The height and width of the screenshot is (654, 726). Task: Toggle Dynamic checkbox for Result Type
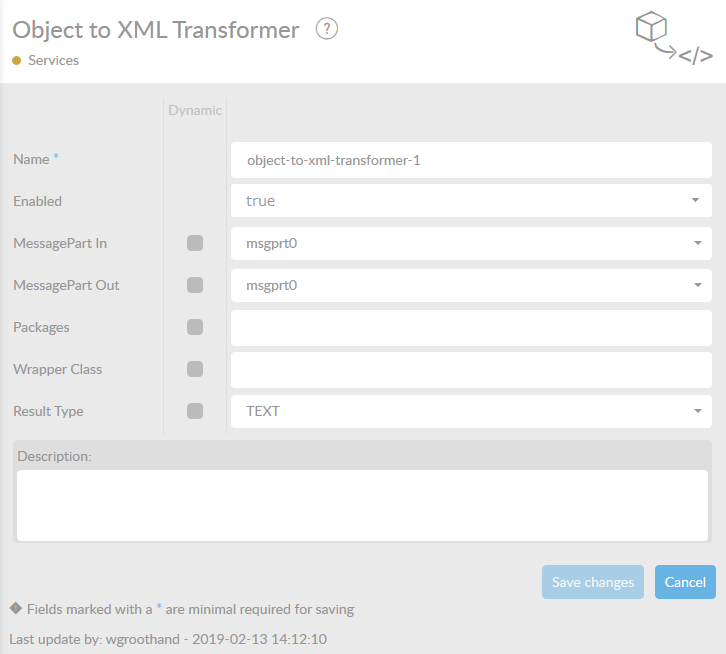(x=195, y=411)
